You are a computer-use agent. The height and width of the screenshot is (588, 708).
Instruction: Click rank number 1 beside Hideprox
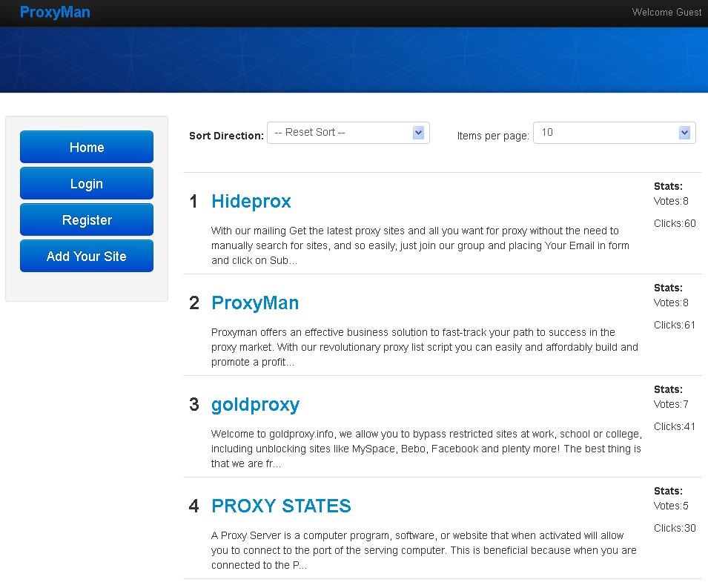pos(193,202)
